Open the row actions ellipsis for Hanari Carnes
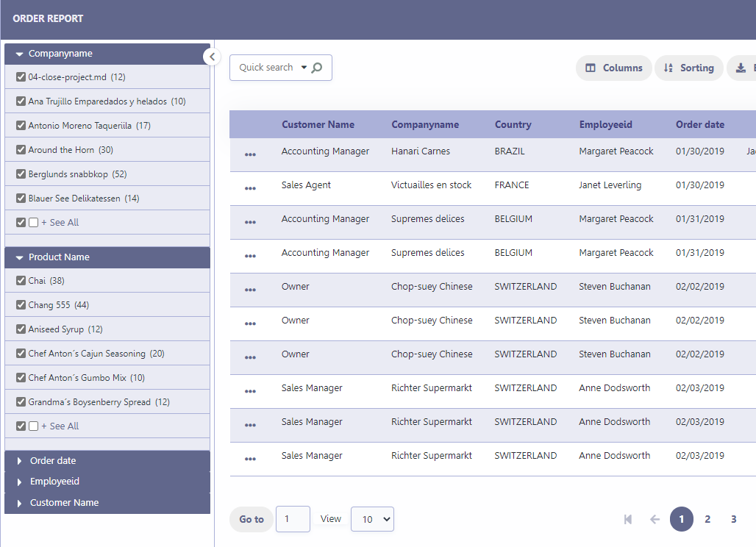Viewport: 756px width, 547px height. pos(250,154)
